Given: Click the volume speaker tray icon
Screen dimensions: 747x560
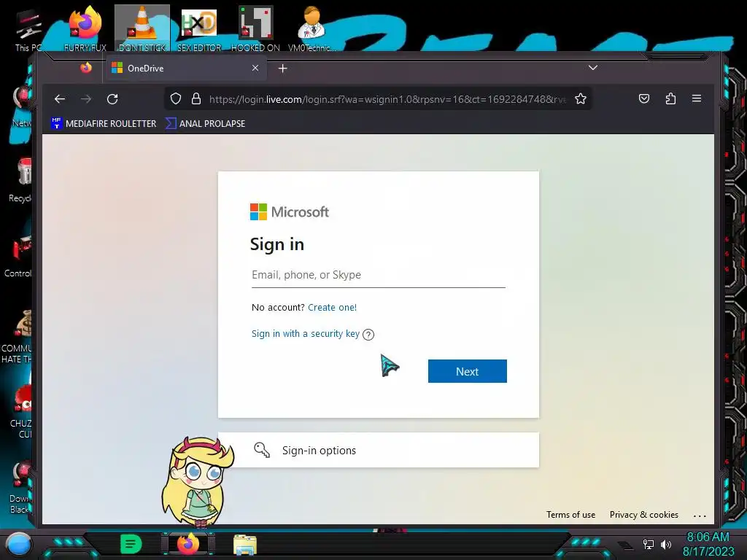Looking at the screenshot, I should coord(666,544).
